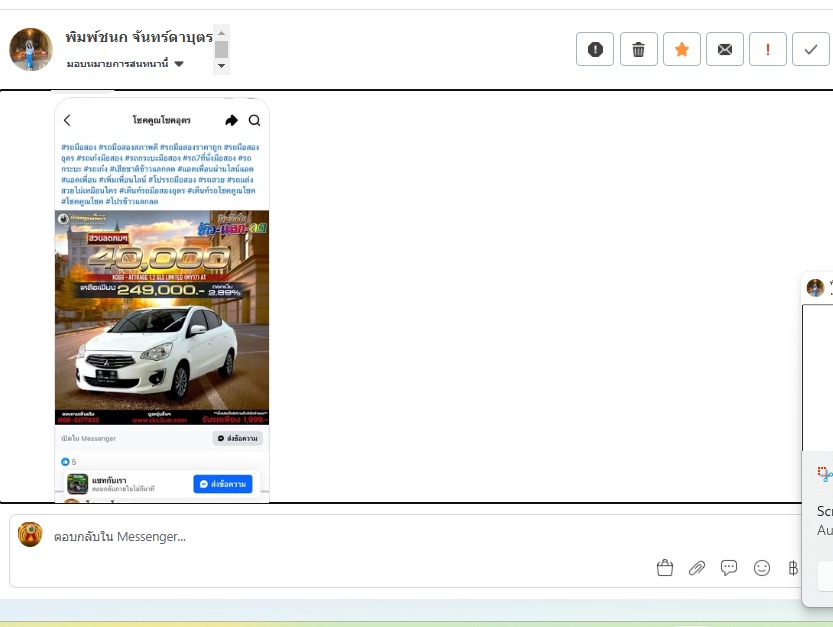This screenshot has width=833, height=627.
Task: Delete conversation using trash can icon
Action: [x=639, y=49]
